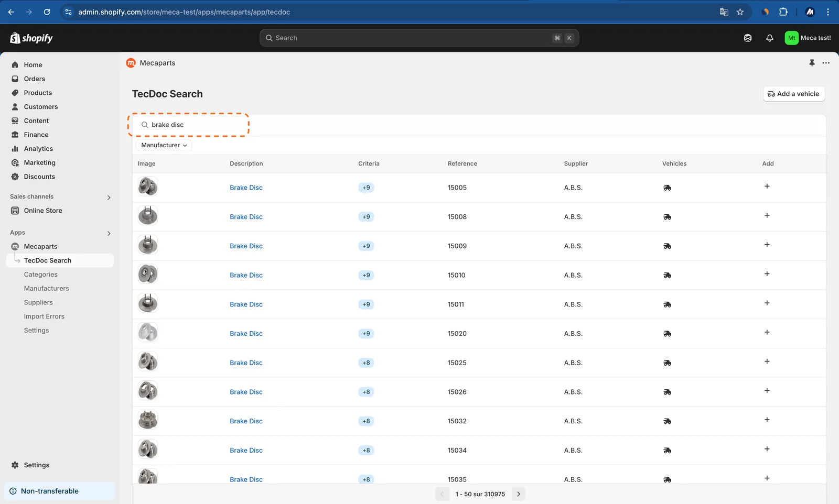Add part 15032 using plus icon
Viewport: 839px width, 504px height.
point(767,420)
